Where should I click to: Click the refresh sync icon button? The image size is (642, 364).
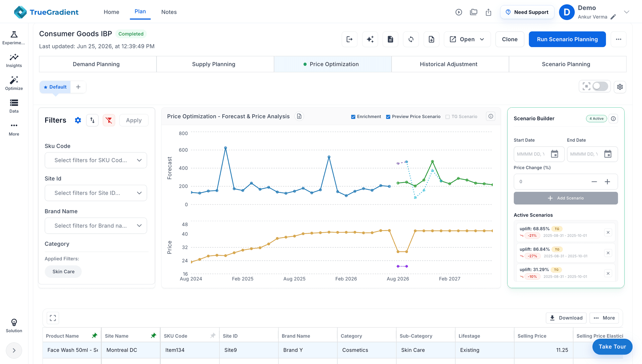coord(411,39)
